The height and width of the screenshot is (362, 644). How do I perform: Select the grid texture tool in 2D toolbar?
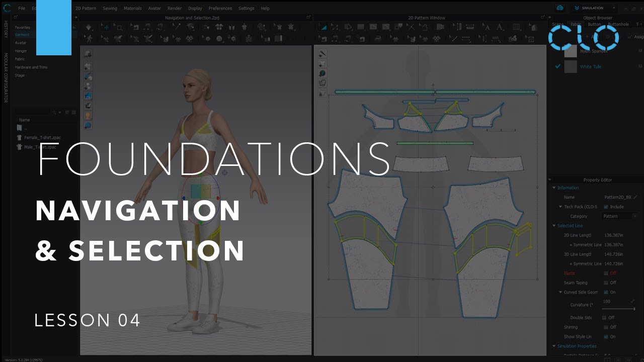pos(516,27)
